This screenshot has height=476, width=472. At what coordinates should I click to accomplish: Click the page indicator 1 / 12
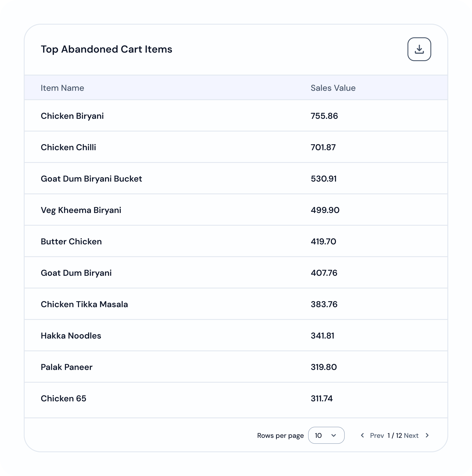[395, 435]
